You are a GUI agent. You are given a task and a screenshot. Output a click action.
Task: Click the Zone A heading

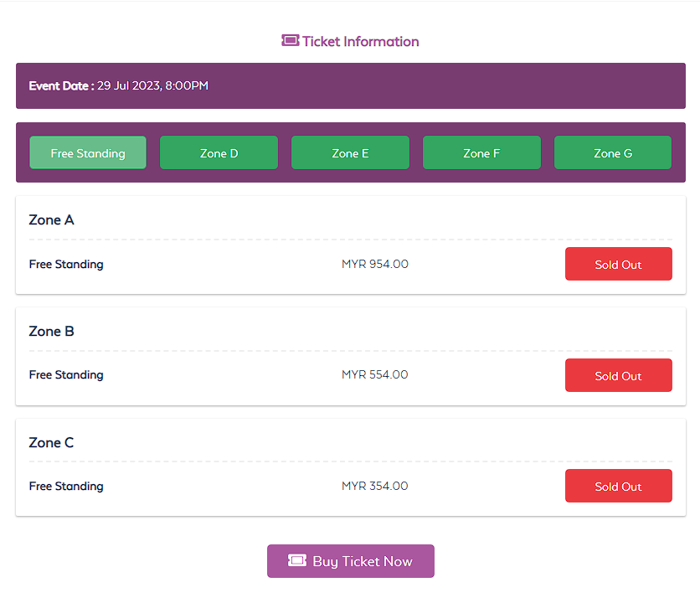[x=51, y=219]
